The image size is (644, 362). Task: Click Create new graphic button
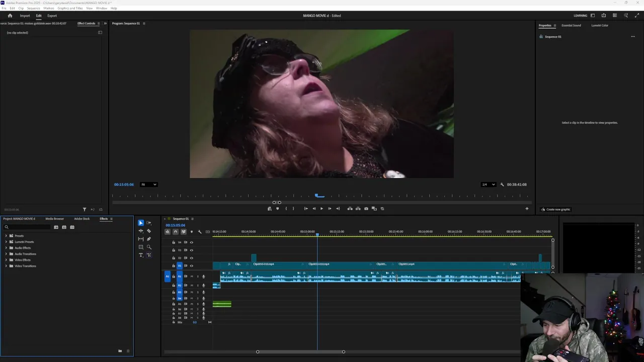[x=556, y=210]
